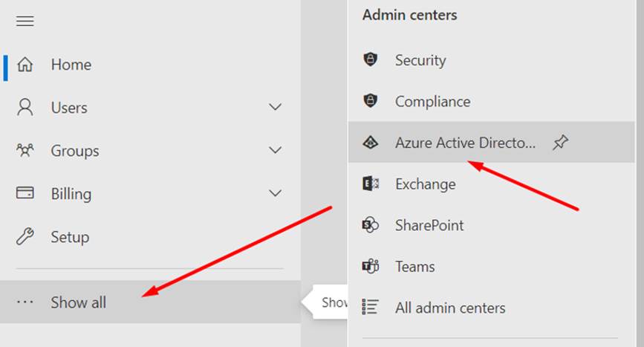Viewport: 644px width, 347px height.
Task: Click the SharePoint logo icon
Action: [x=371, y=225]
